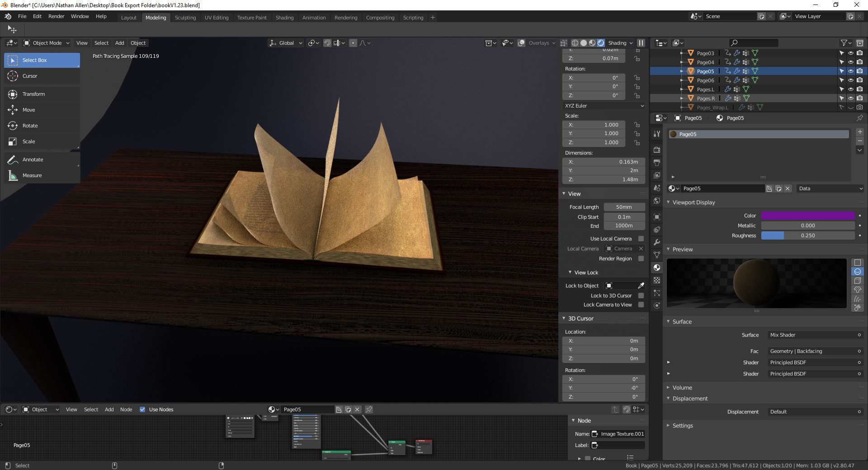The height and width of the screenshot is (470, 868).
Task: Open the Material properties tab icon
Action: (657, 268)
